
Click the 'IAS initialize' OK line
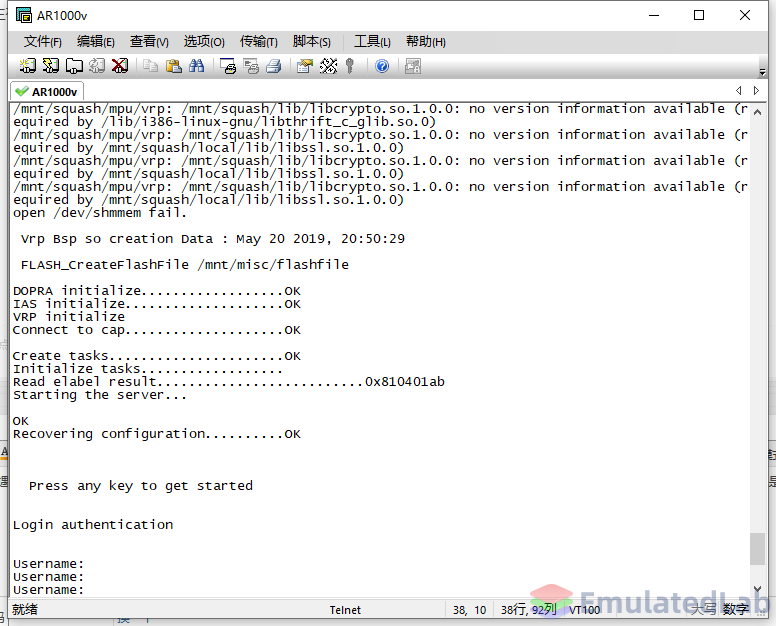pyautogui.click(x=156, y=303)
